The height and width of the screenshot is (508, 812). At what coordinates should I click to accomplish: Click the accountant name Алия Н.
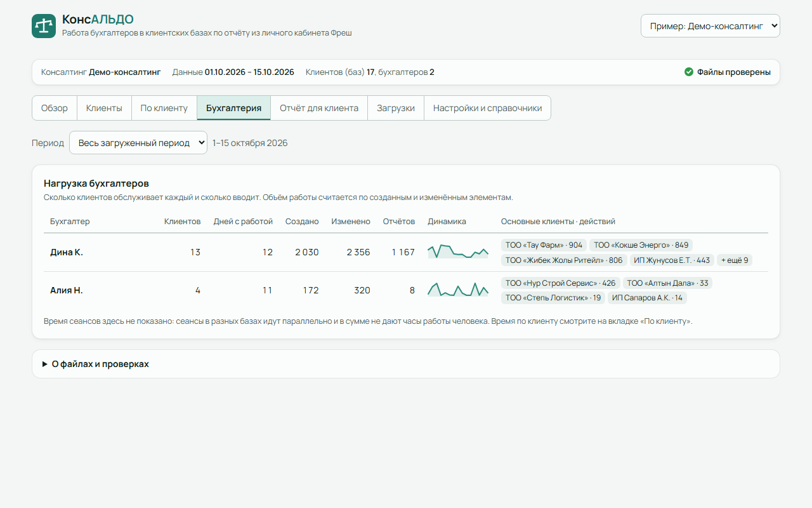(67, 290)
